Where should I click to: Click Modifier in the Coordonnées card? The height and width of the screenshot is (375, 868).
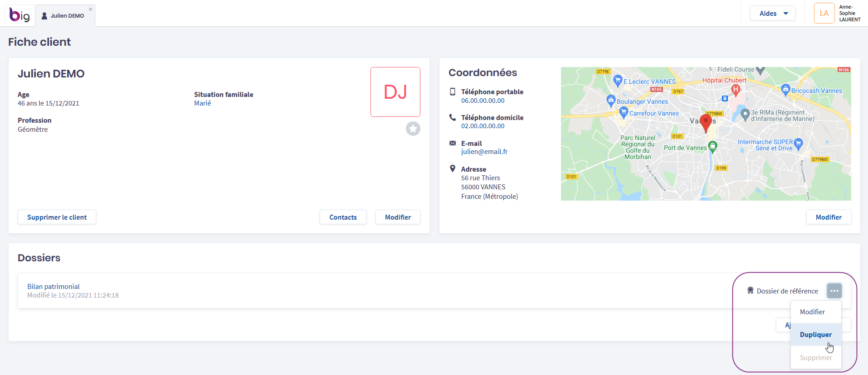click(x=829, y=217)
